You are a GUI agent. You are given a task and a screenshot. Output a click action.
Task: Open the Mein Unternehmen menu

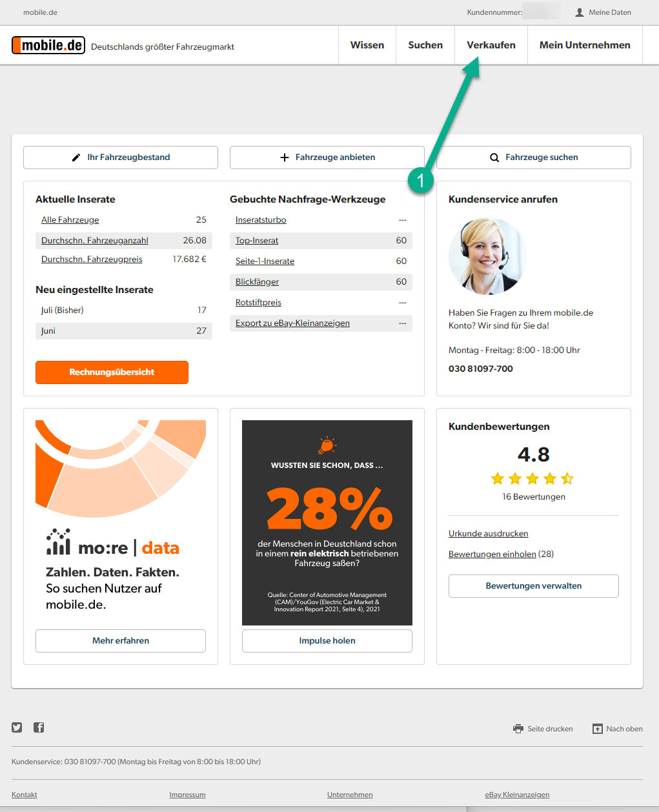pos(585,45)
